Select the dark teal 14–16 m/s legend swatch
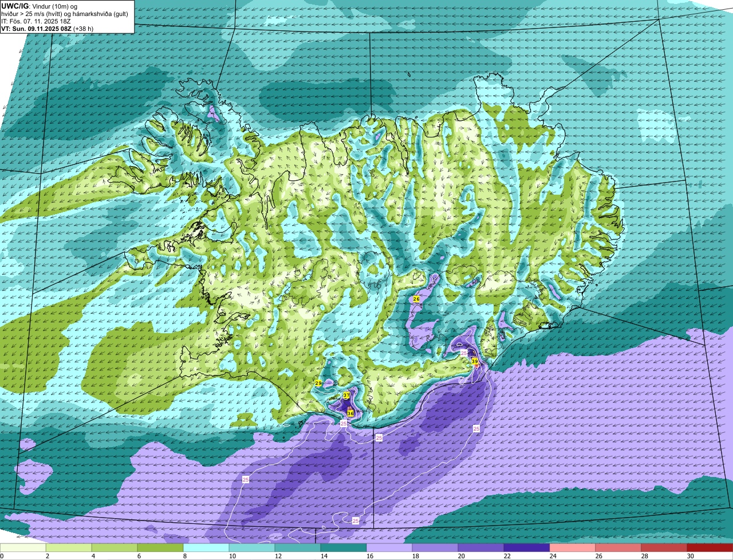 (344, 547)
